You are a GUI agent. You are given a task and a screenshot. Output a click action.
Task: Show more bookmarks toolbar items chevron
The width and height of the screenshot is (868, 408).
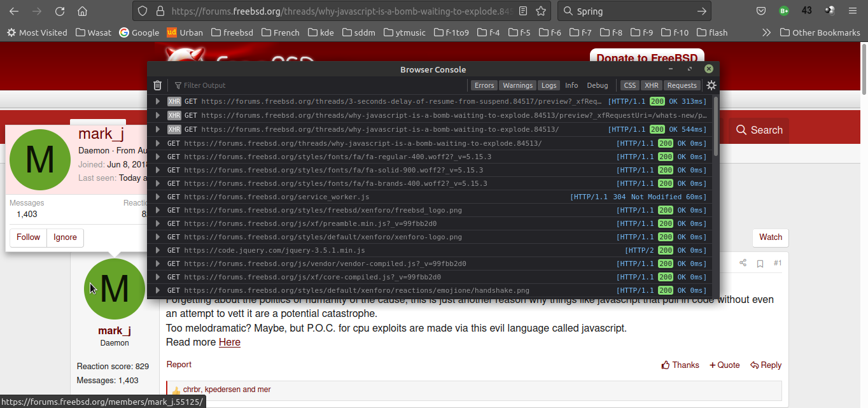tap(766, 32)
